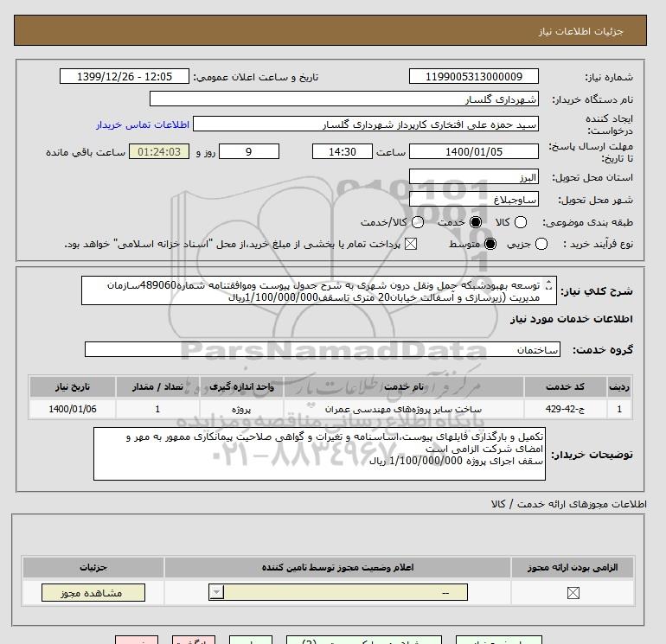Click the نوع فرآیند خرید label
The width and height of the screenshot is (666, 644).
click(x=598, y=244)
